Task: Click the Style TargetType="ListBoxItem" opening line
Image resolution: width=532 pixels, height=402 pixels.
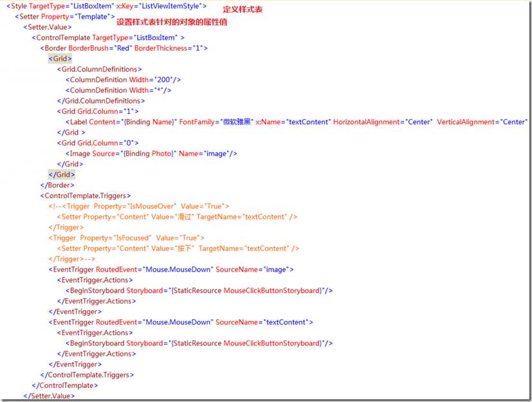Action: (106, 6)
